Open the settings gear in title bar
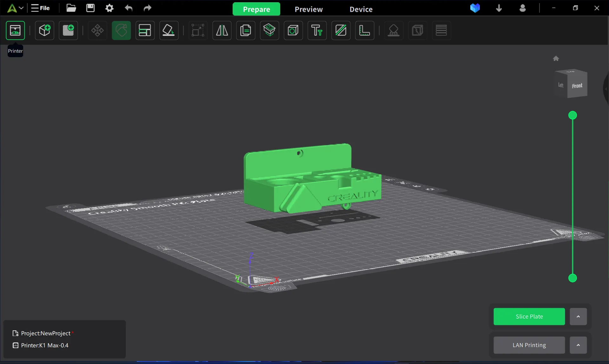 (x=109, y=8)
